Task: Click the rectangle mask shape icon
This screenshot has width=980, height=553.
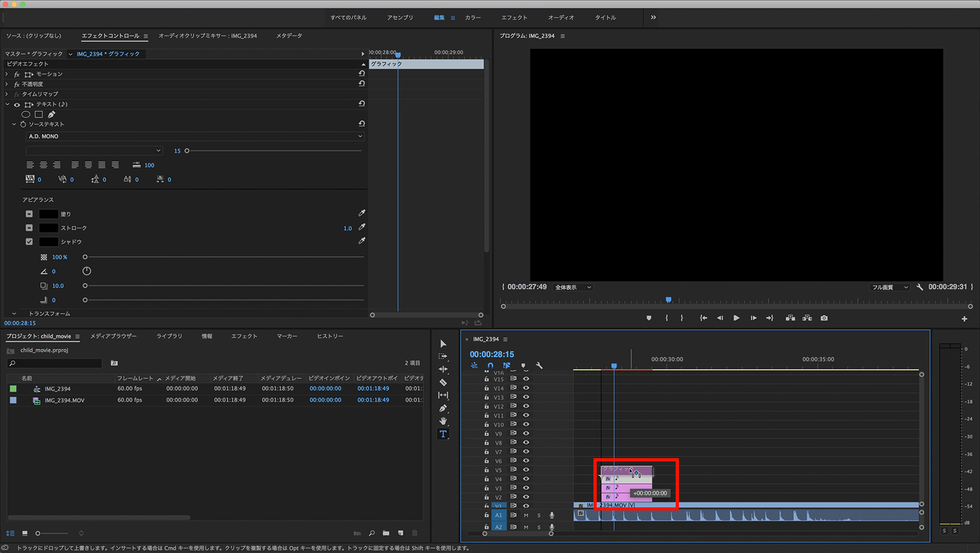Action: point(39,114)
